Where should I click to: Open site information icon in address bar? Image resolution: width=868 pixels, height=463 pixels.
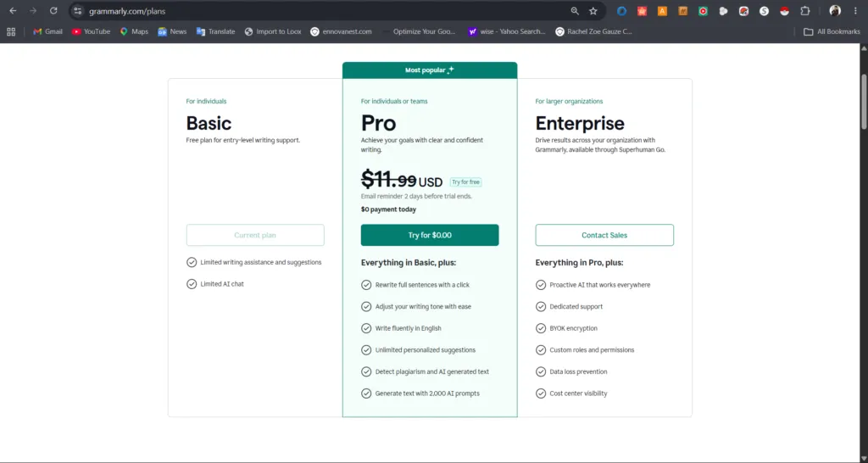click(78, 11)
